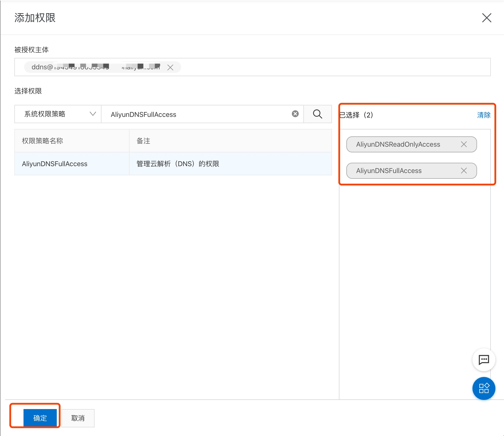Click the 确定 confirm button
The height and width of the screenshot is (436, 504).
40,418
